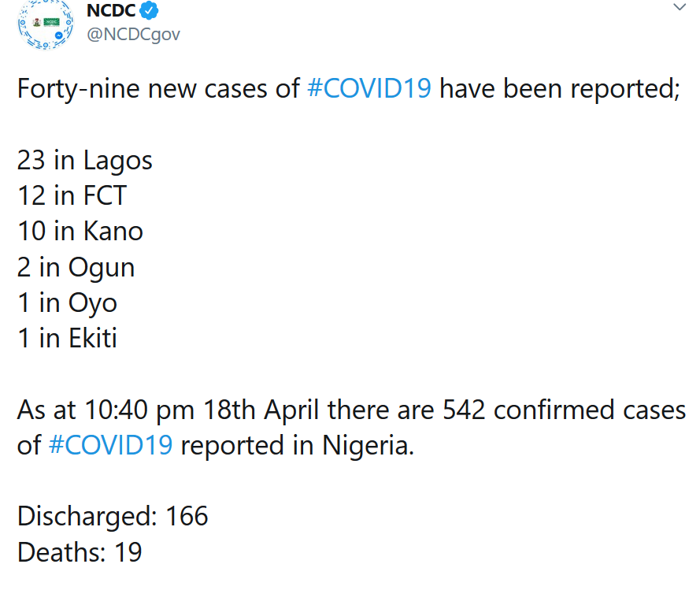This screenshot has height=590, width=700.
Task: Click the '10 in Kano' line
Action: pyautogui.click(x=80, y=231)
